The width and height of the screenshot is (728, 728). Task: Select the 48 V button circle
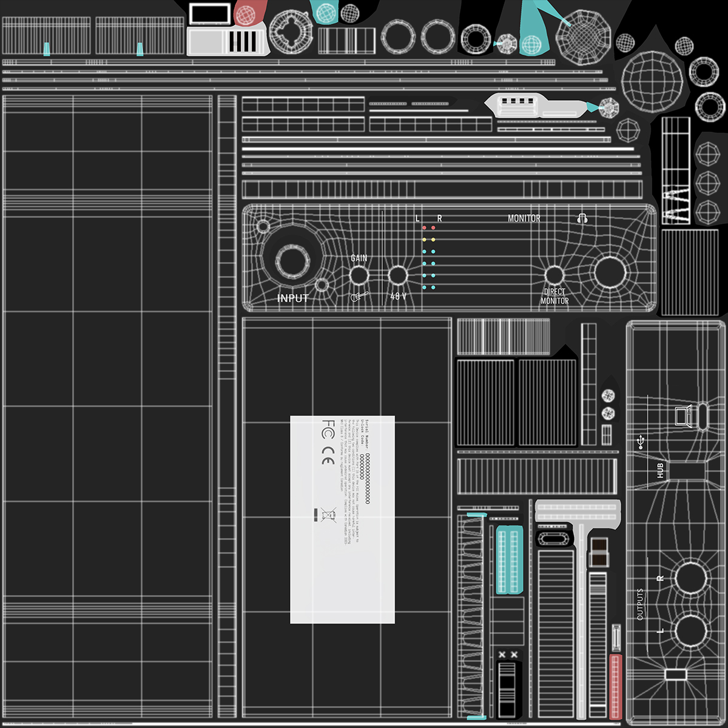tap(398, 275)
